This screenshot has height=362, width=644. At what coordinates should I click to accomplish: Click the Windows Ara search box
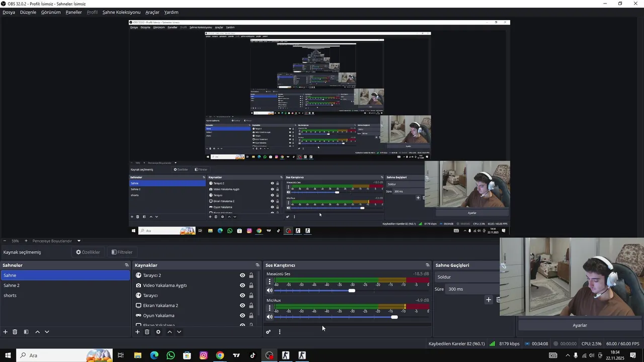click(64, 355)
